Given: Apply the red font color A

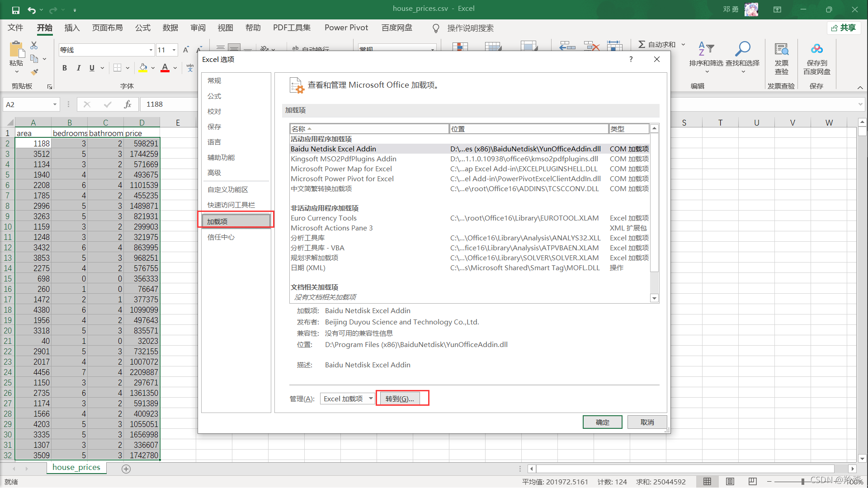Looking at the screenshot, I should [x=165, y=68].
